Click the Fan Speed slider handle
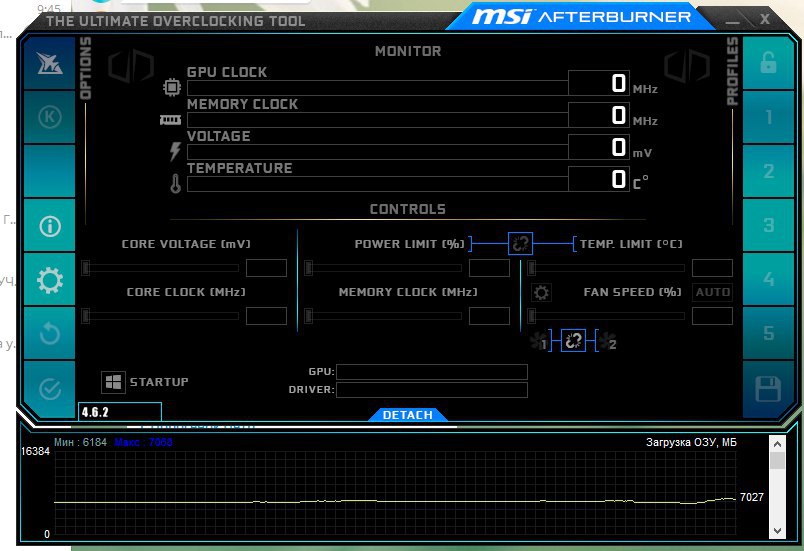 (532, 316)
